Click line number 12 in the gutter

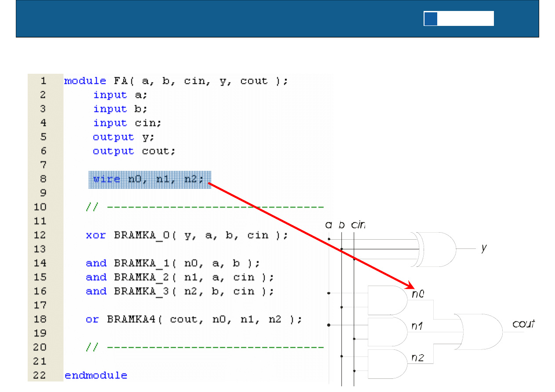(x=40, y=235)
